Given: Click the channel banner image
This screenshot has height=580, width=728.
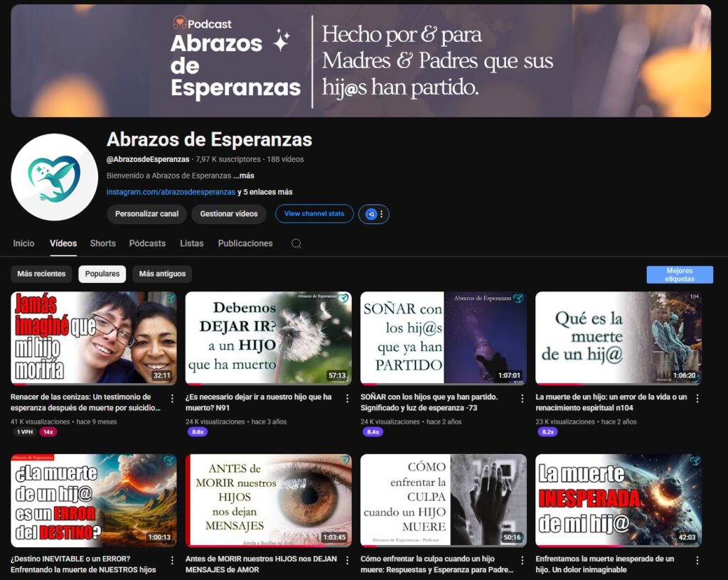Looking at the screenshot, I should (x=360, y=61).
